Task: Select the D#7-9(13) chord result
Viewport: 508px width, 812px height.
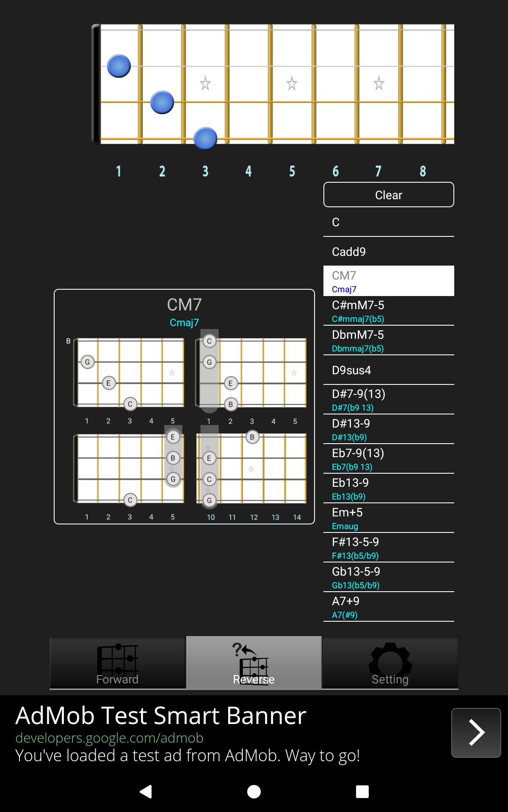Action: [389, 400]
